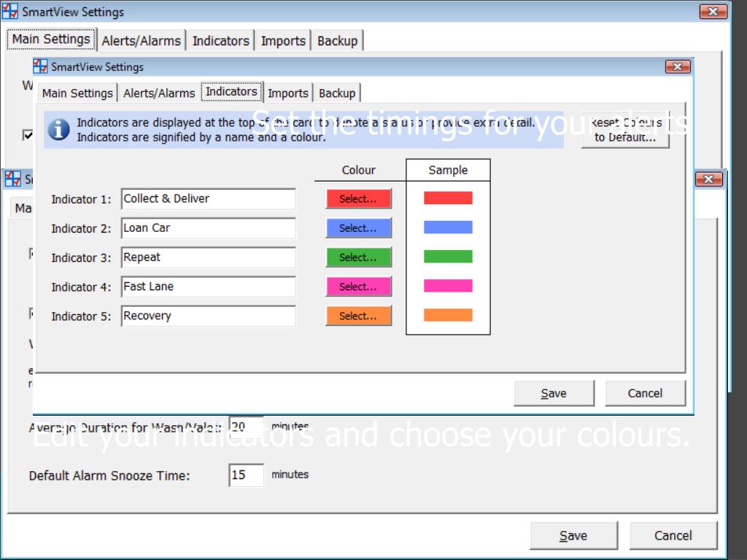747x560 pixels.
Task: Open Main Settings tab in front Indicators window
Action: point(77,93)
